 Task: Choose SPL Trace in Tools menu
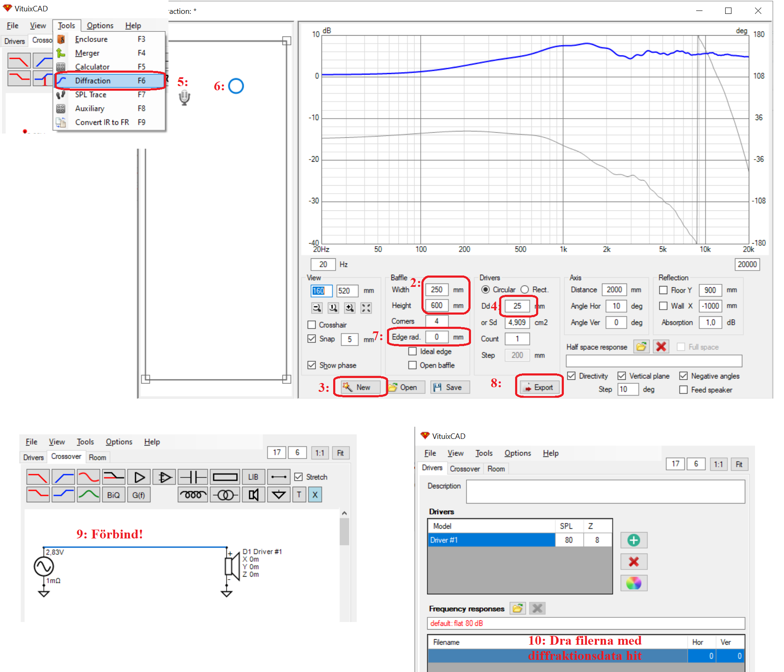pos(110,94)
